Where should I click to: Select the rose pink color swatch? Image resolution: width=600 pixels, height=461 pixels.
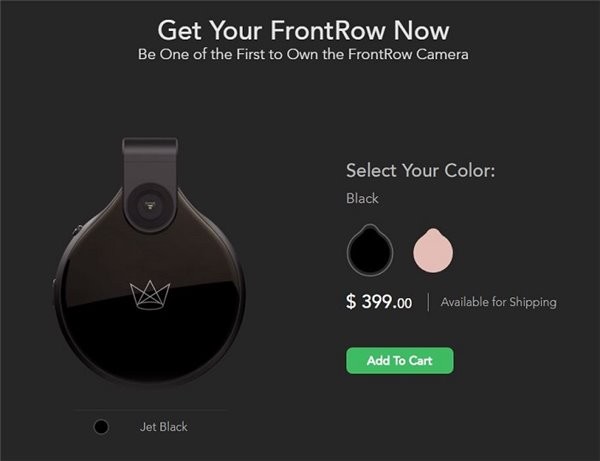(433, 250)
